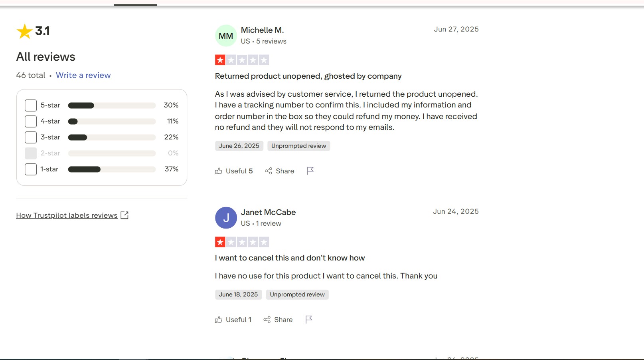Click the thumbs-up icon on Michelle M.'s review
Viewport: 644px width, 360px height.
219,171
